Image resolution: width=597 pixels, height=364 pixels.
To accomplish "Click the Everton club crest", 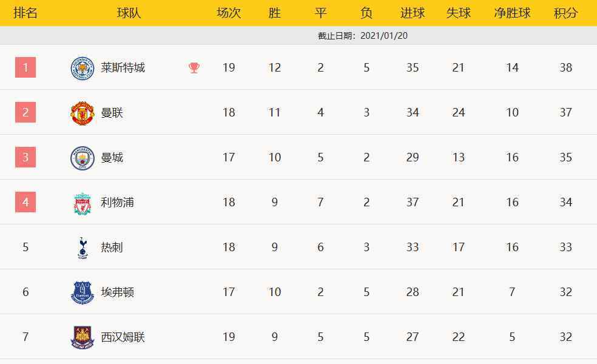I will pos(82,292).
